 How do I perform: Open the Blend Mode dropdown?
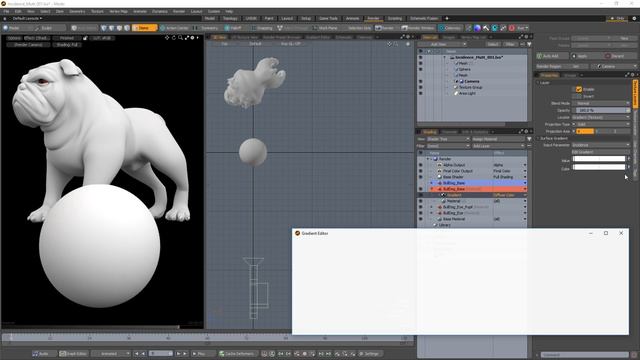[x=601, y=103]
